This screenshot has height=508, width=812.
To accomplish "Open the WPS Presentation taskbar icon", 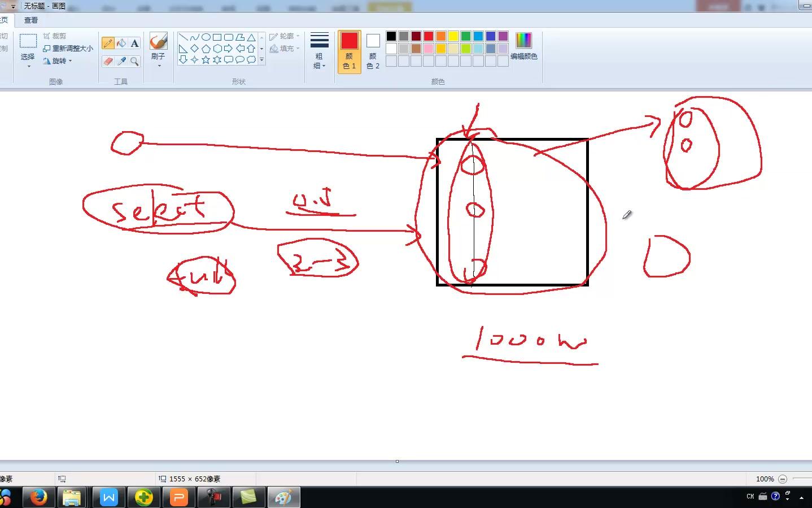I will pyautogui.click(x=178, y=497).
